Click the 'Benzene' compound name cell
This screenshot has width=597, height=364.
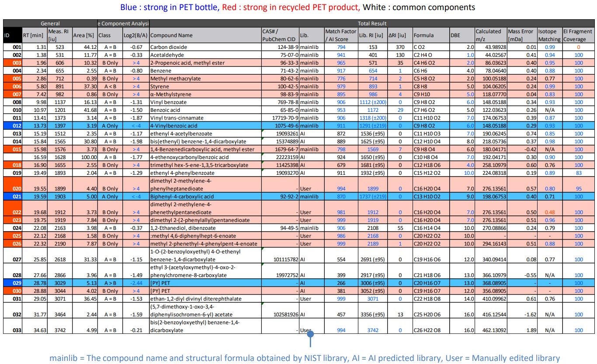pyautogui.click(x=205, y=70)
